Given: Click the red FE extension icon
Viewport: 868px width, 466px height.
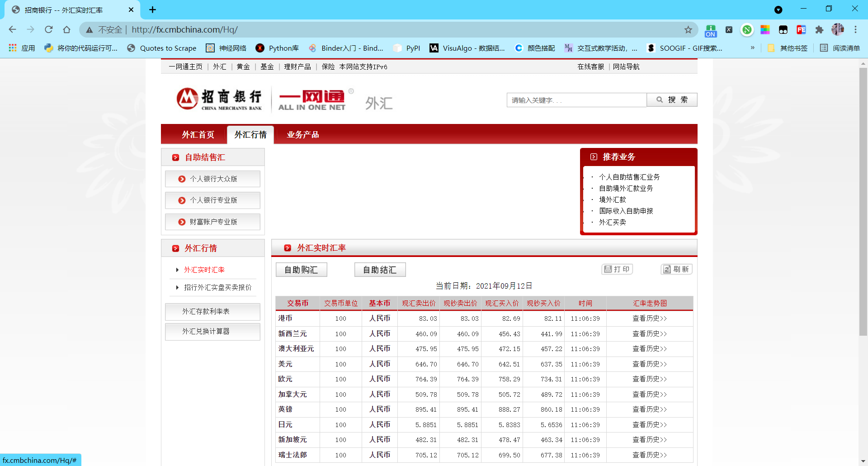Looking at the screenshot, I should pyautogui.click(x=801, y=30).
